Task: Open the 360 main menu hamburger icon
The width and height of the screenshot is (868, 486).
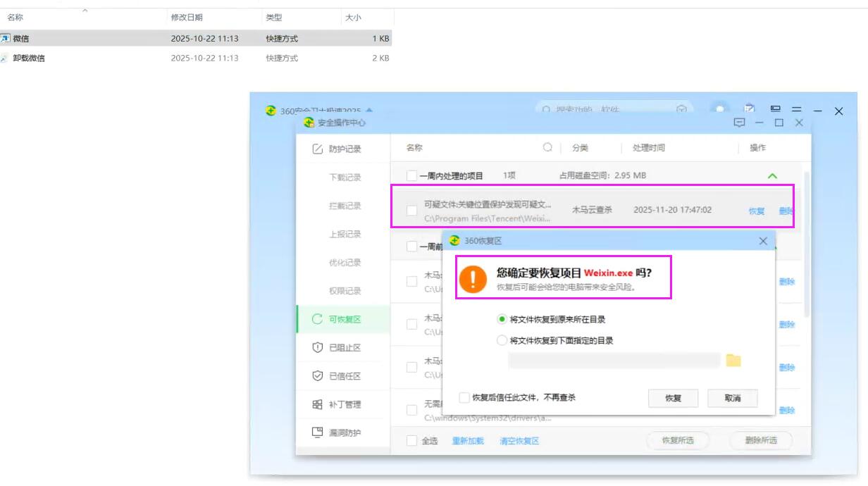Action: click(796, 111)
